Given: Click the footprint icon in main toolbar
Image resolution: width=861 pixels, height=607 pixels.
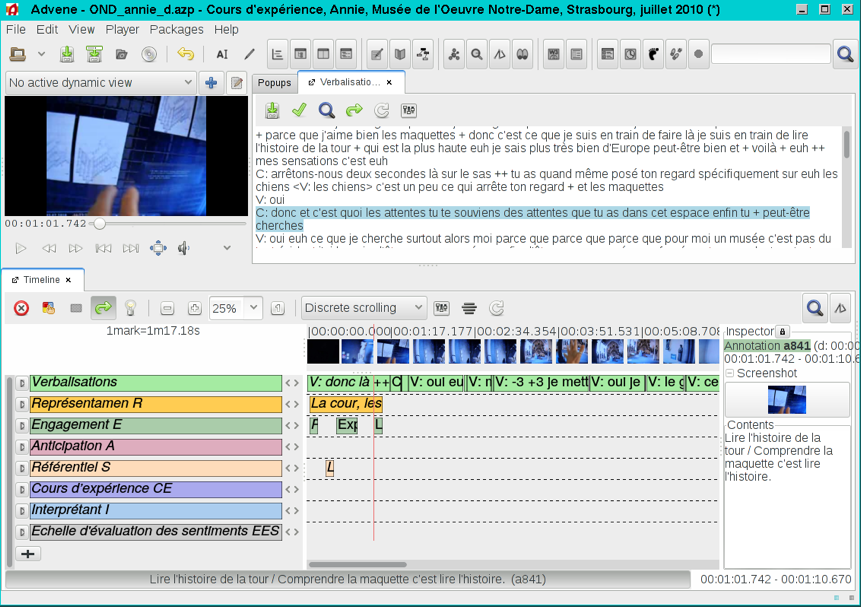Looking at the screenshot, I should pyautogui.click(x=652, y=54).
